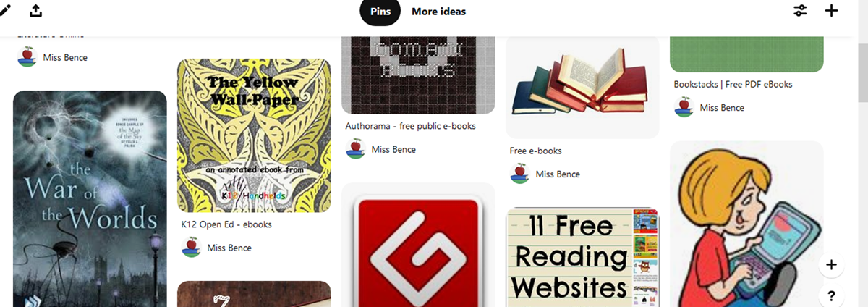Click the floating round plus button
This screenshot has height=307, width=868.
click(x=831, y=265)
